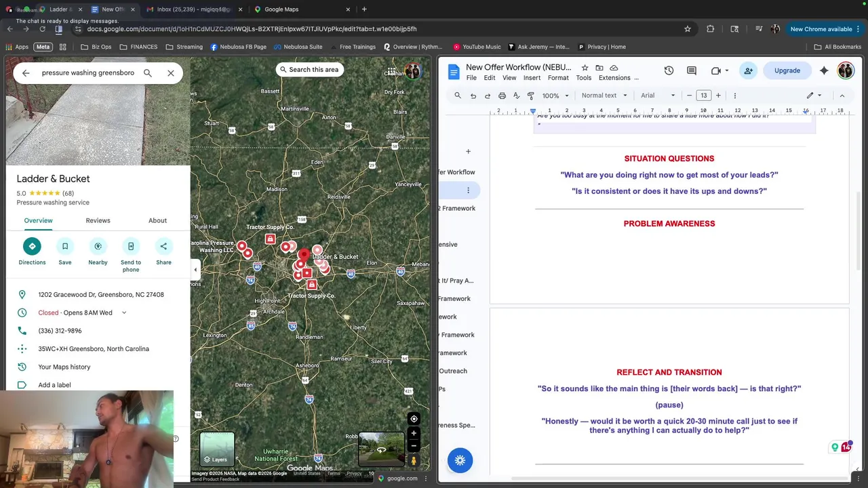The width and height of the screenshot is (868, 488).
Task: Click the red Ladder & Bucket map pin
Action: [x=304, y=255]
